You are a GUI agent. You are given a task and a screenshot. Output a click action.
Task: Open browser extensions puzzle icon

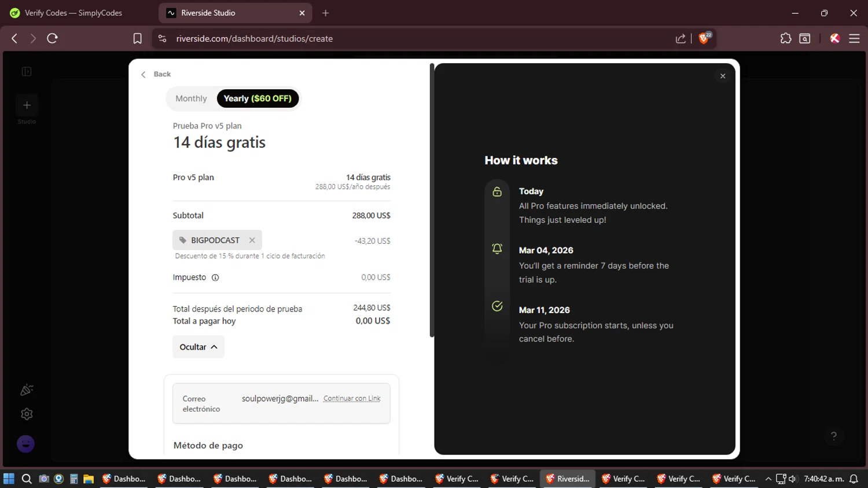pos(786,39)
